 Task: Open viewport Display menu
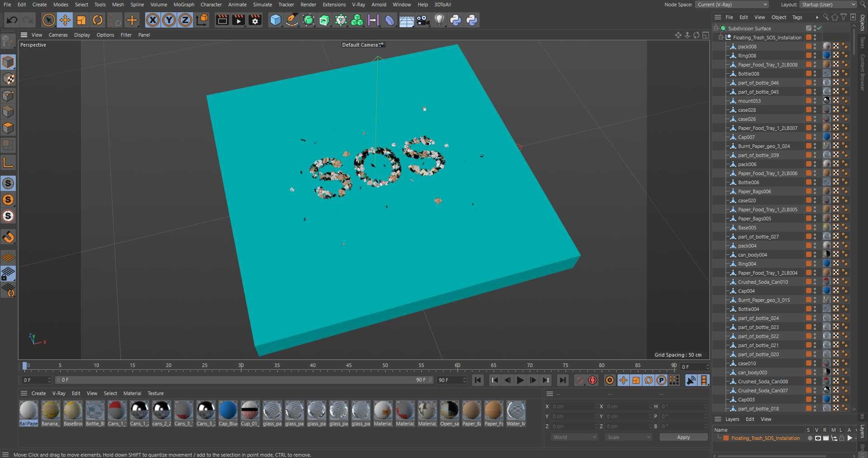pyautogui.click(x=82, y=35)
